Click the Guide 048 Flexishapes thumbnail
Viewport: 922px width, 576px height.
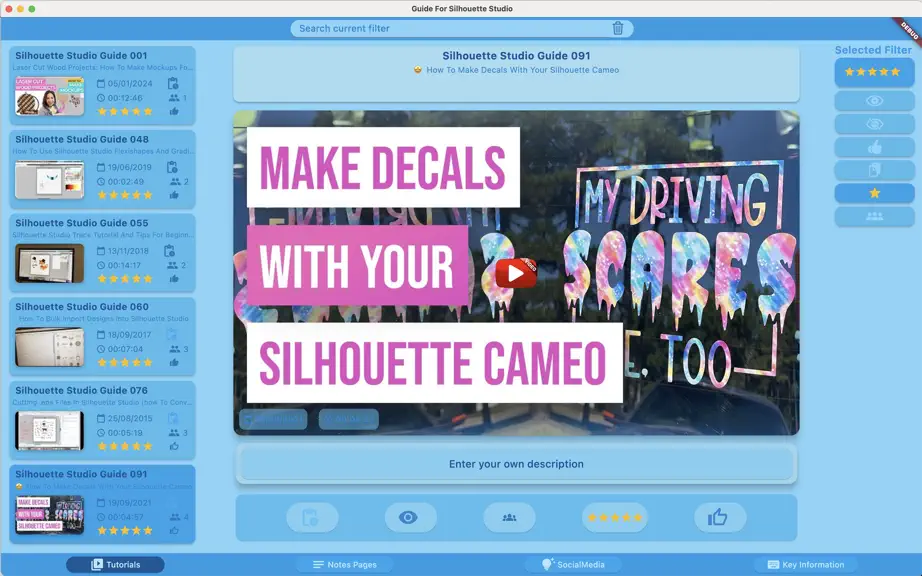[49, 180]
